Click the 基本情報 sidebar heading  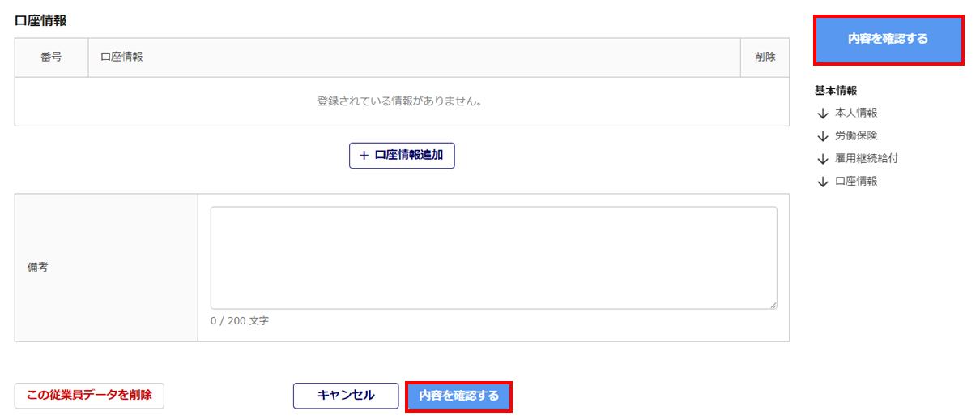[x=836, y=91]
